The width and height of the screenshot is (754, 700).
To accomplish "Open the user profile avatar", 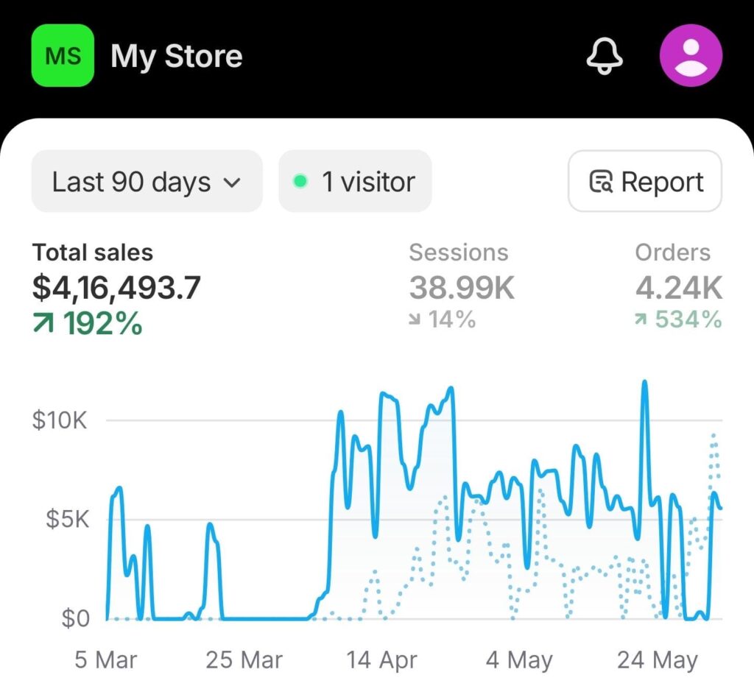I will (691, 56).
